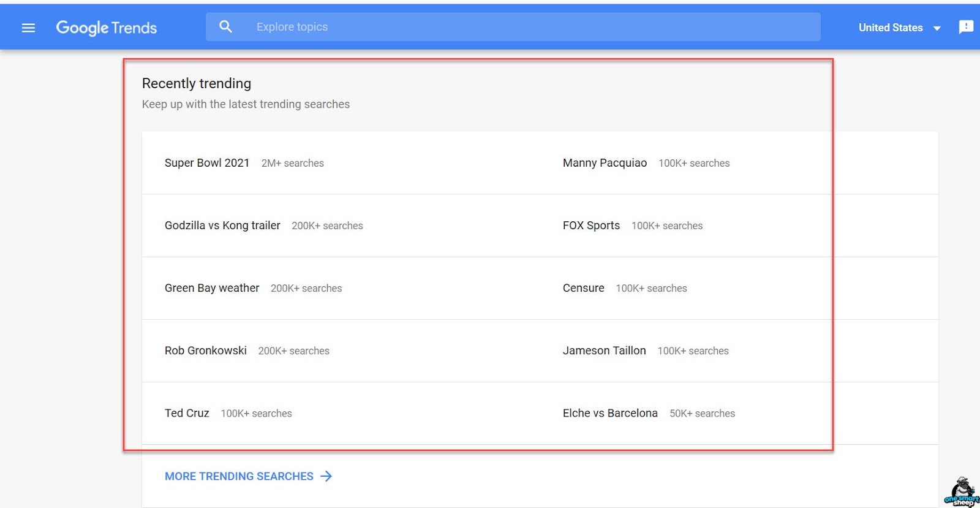
Task: Click MORE TRENDING SEARCHES link
Action: point(239,476)
